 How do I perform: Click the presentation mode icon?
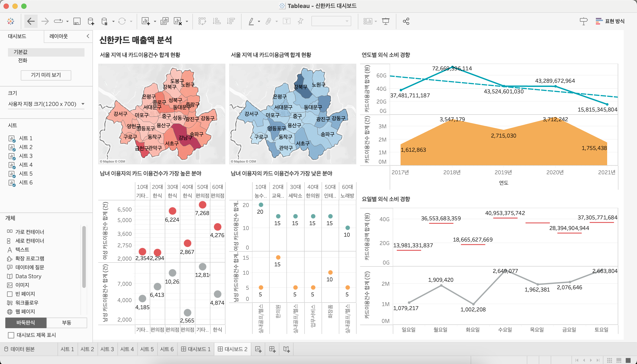point(386,21)
